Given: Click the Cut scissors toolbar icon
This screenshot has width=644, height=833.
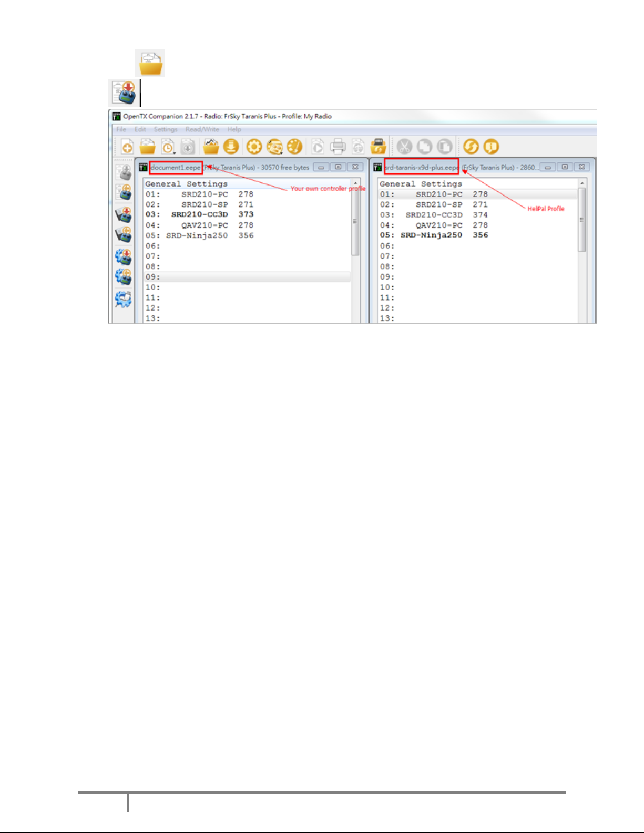Looking at the screenshot, I should (404, 147).
